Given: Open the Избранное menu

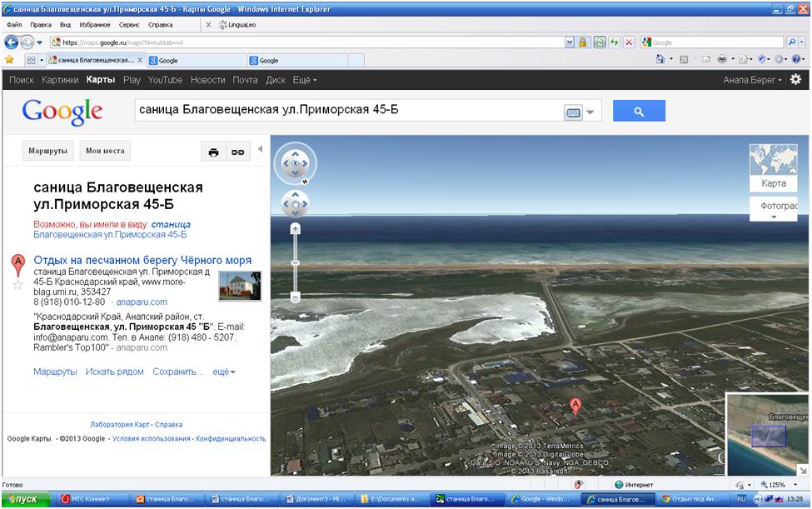Looking at the screenshot, I should click(x=95, y=25).
